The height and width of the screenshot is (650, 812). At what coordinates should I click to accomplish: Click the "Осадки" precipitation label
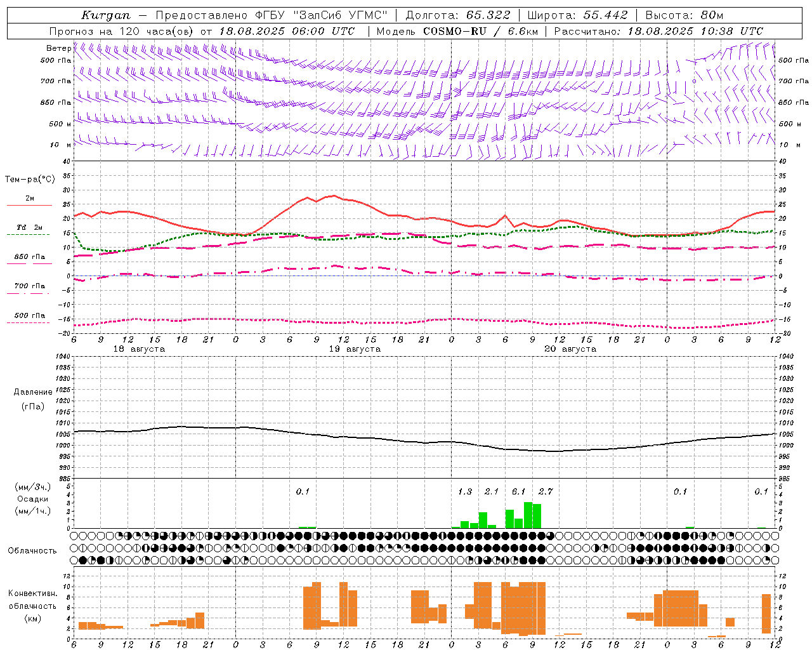(33, 499)
